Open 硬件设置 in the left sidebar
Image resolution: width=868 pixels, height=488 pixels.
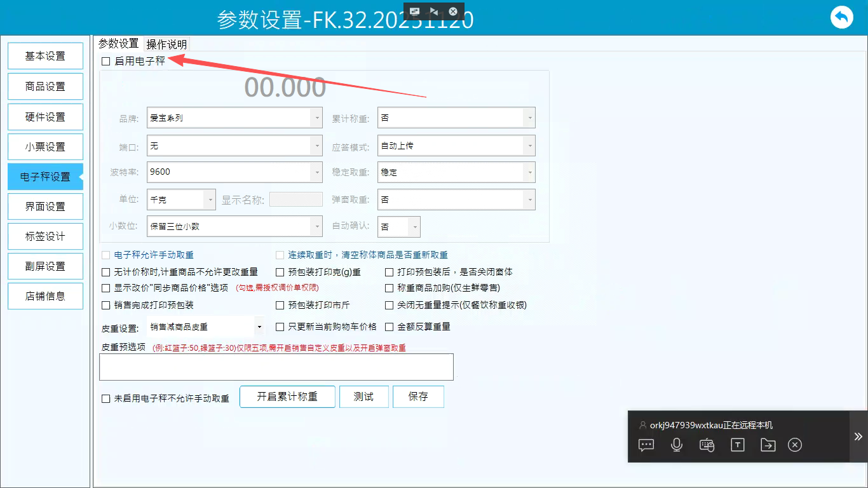coord(45,117)
